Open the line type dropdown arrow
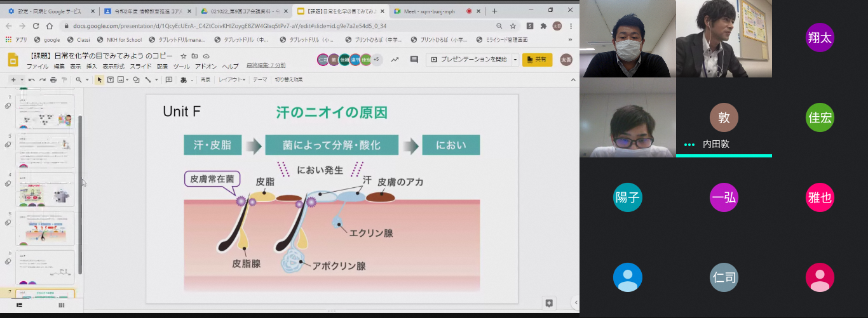The width and height of the screenshot is (868, 318). 156,80
